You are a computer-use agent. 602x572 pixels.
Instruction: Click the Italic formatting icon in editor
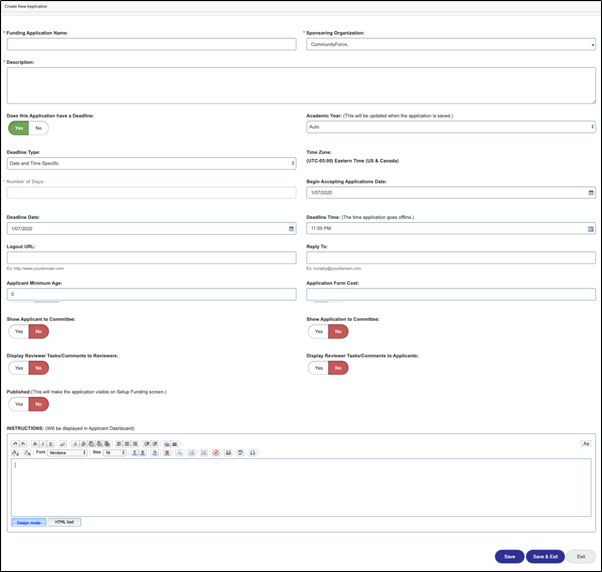[x=40, y=442]
